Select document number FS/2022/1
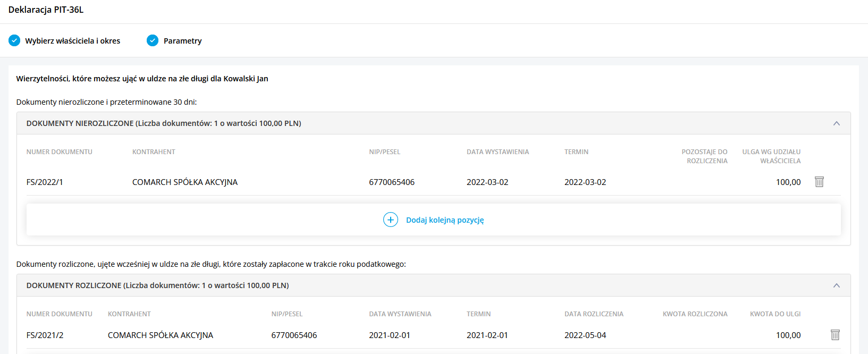The height and width of the screenshot is (354, 868). [x=45, y=182]
